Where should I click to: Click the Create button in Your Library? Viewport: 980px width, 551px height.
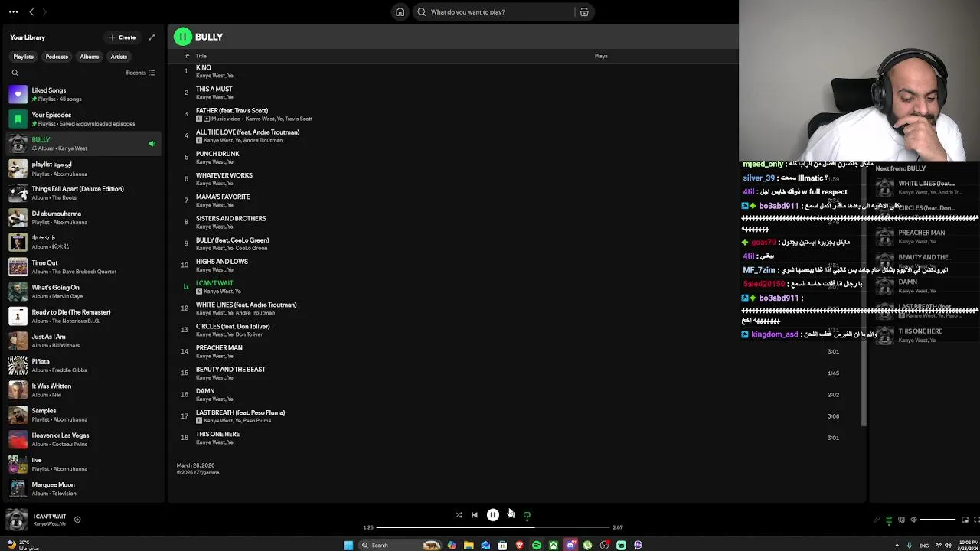point(122,37)
